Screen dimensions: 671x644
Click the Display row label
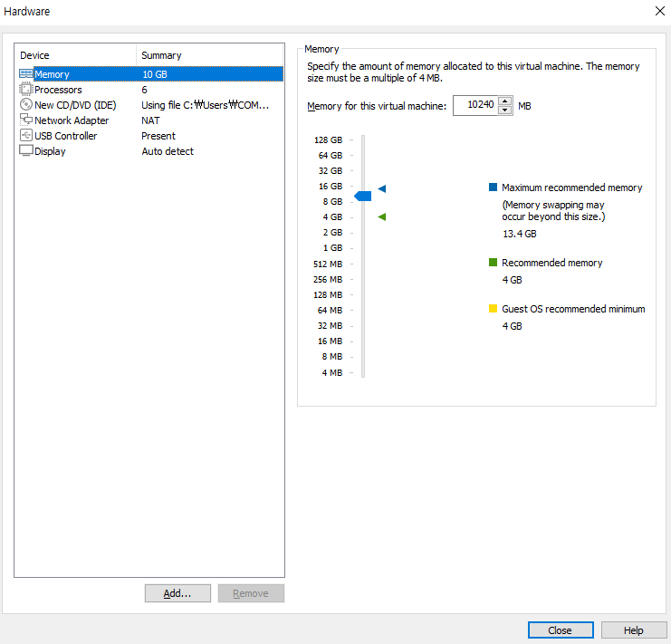[50, 151]
